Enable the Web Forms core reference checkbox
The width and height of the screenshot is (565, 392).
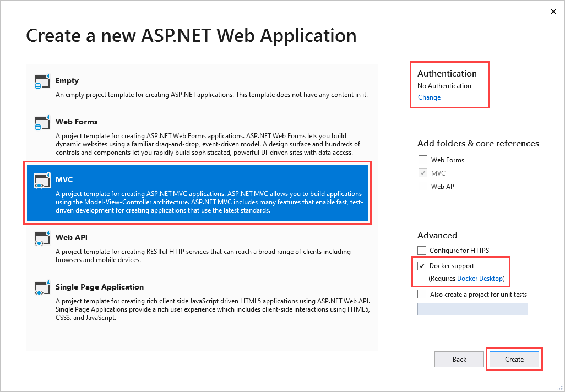coord(422,160)
